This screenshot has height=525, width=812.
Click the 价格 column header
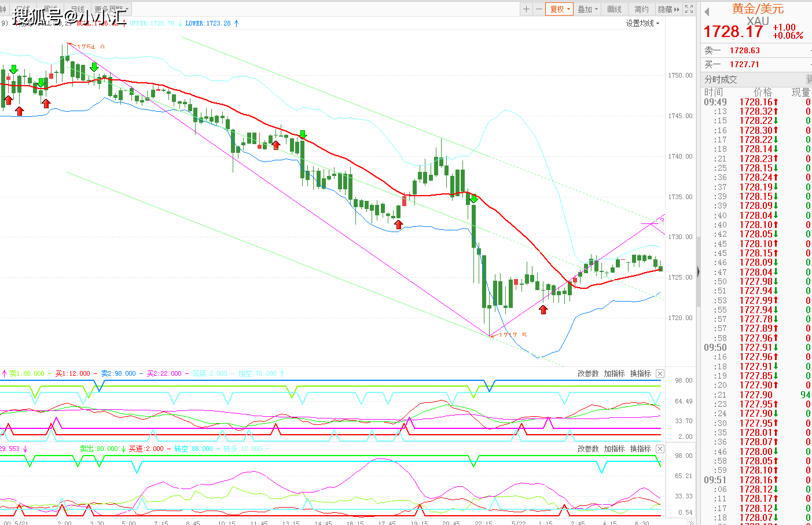point(763,92)
